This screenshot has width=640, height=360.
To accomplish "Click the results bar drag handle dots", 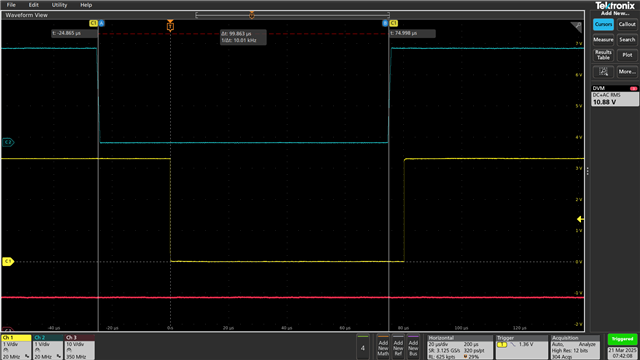I will [x=587, y=172].
